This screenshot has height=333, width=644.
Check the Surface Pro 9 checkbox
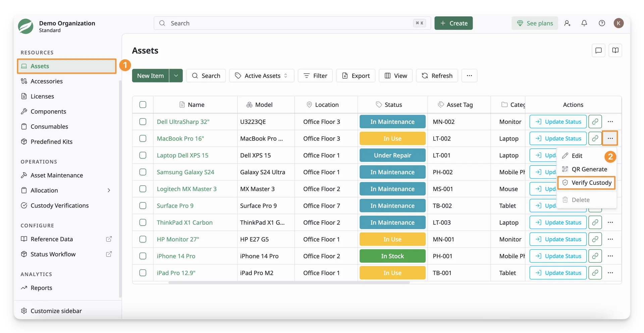point(143,206)
